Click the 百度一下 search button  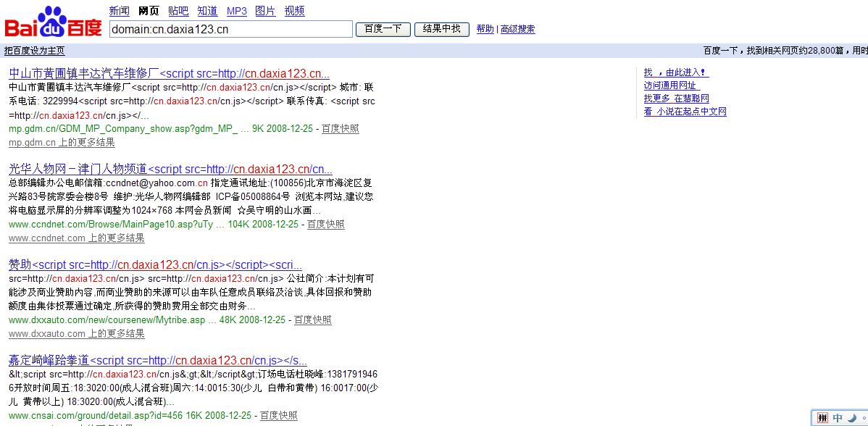point(383,29)
